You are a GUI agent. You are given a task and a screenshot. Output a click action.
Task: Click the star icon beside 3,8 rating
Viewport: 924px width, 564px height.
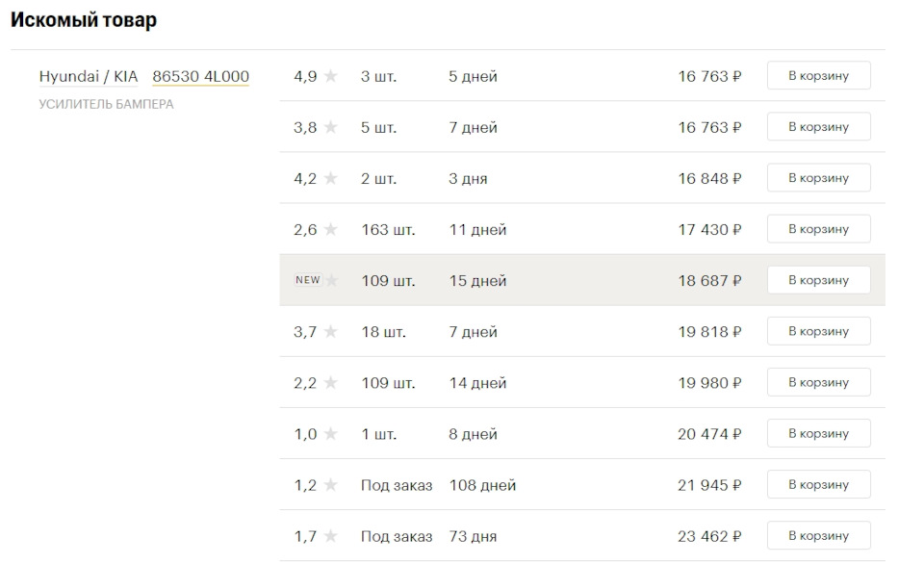(x=330, y=127)
